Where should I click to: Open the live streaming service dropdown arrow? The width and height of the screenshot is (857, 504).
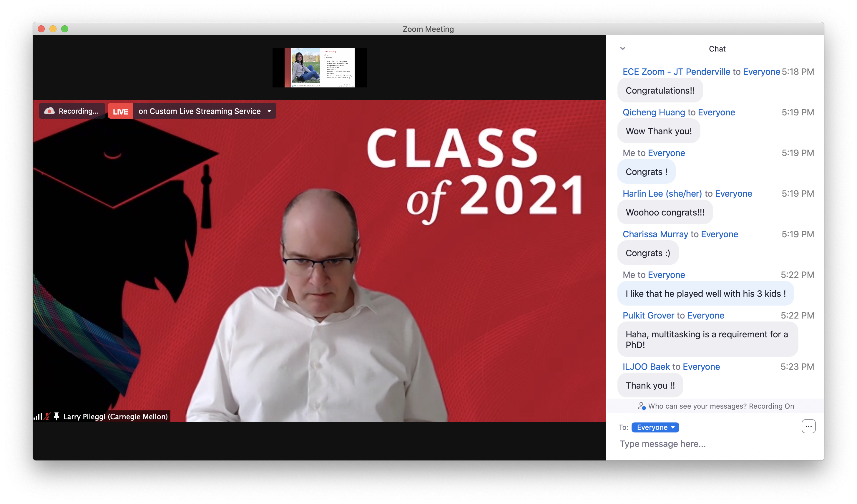[269, 111]
